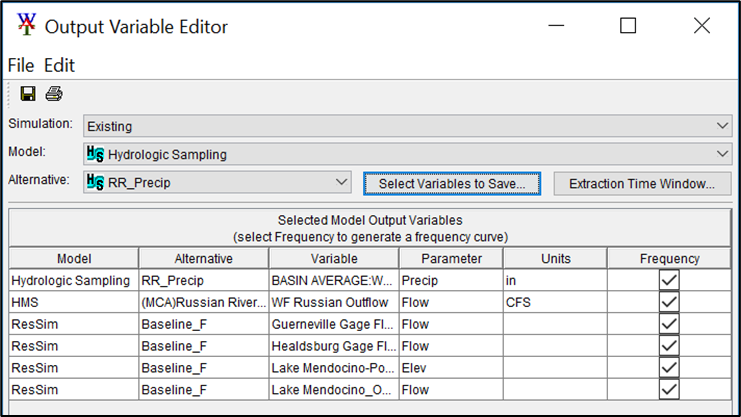
Task: Click the Print icon in toolbar
Action: point(53,94)
